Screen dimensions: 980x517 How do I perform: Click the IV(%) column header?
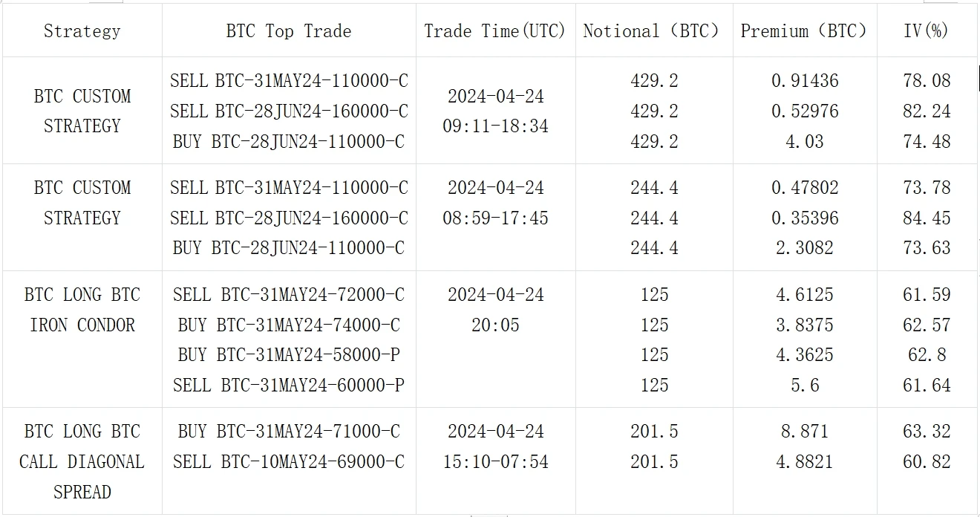tap(927, 31)
